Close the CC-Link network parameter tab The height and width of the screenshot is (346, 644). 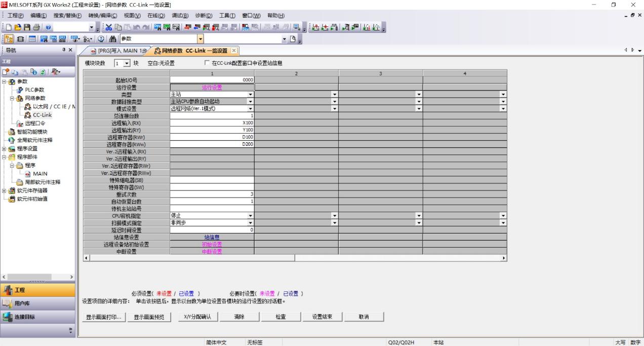[234, 51]
